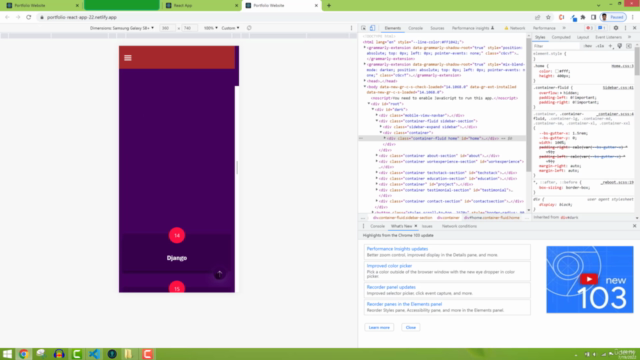Go back in browser history
640x360 pixels.
point(7,17)
